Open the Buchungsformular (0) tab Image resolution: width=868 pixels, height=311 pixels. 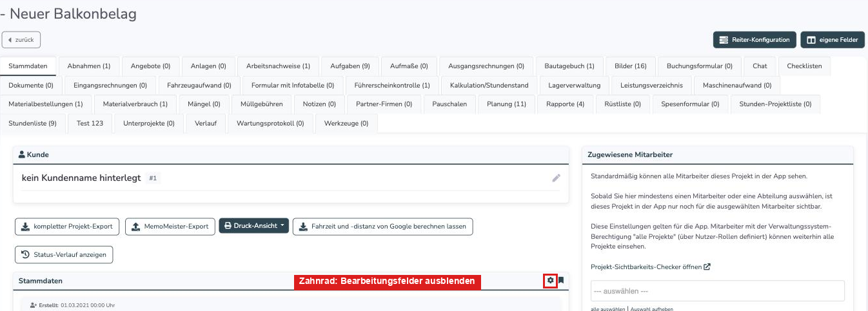[700, 66]
